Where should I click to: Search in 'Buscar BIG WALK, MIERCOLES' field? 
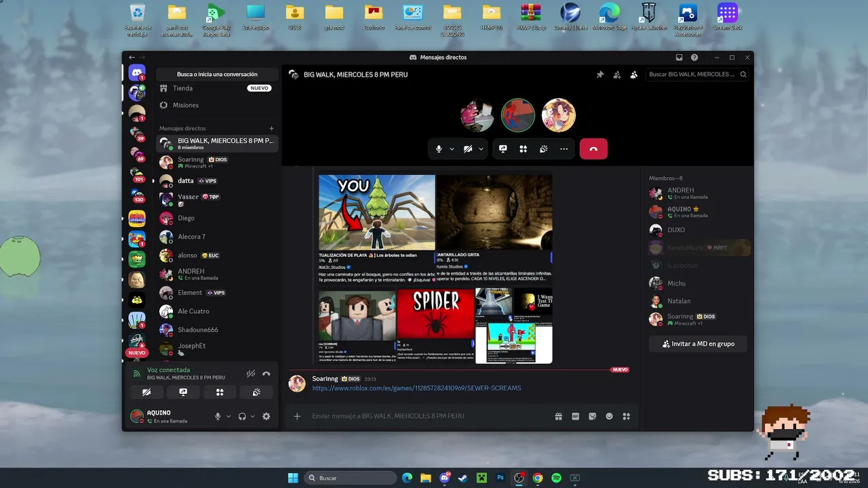tap(698, 75)
